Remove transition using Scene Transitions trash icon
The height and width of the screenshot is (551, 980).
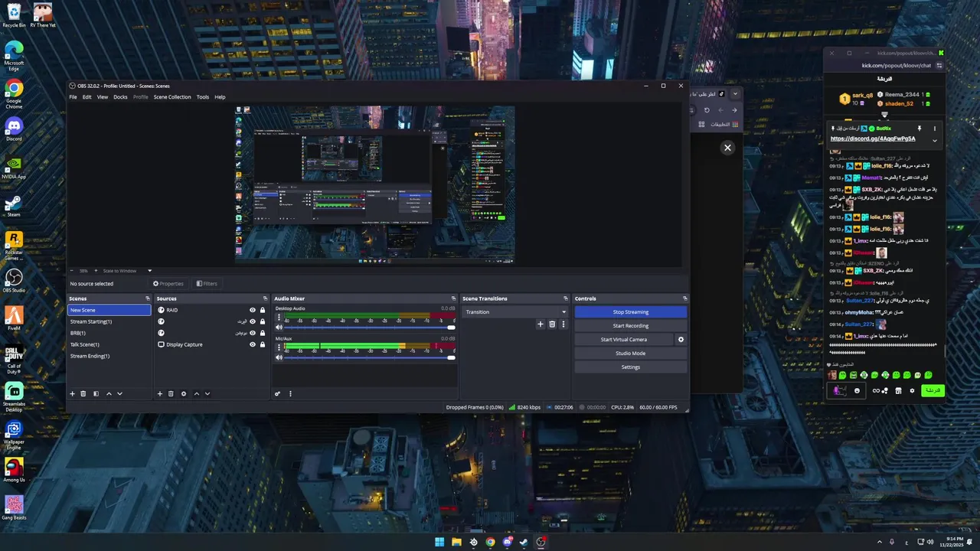click(x=552, y=324)
